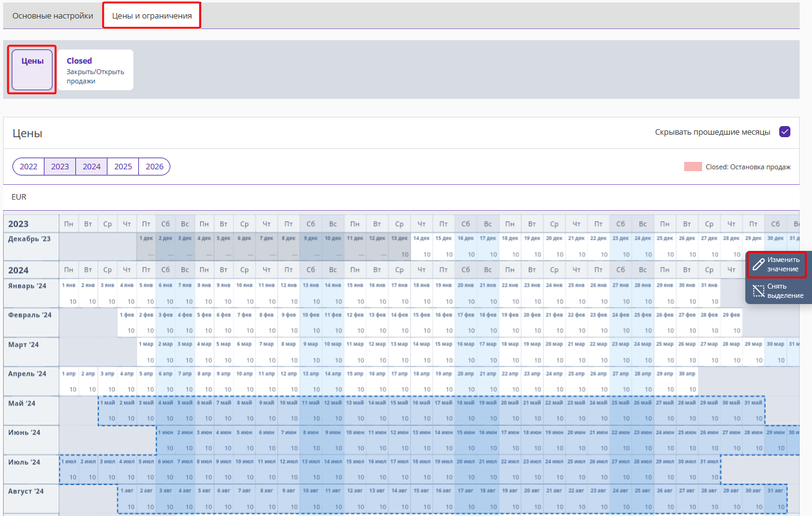Click the 20 июл price cell
The height and width of the screenshot is (516, 812).
click(x=466, y=469)
